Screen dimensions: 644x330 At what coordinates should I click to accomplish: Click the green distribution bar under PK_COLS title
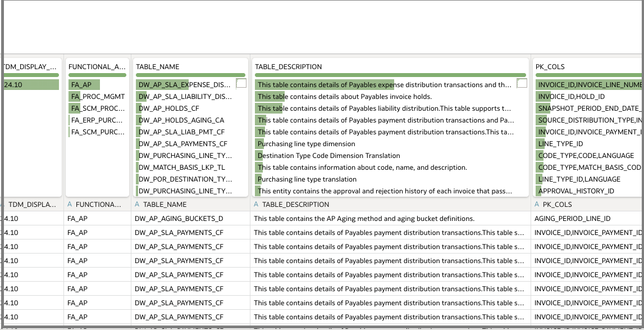click(587, 75)
